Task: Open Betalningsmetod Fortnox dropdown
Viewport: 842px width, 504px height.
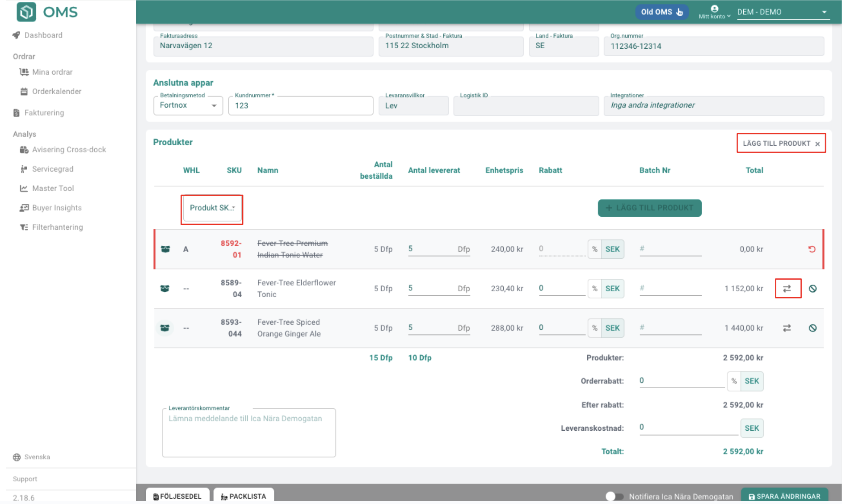Action: click(188, 105)
